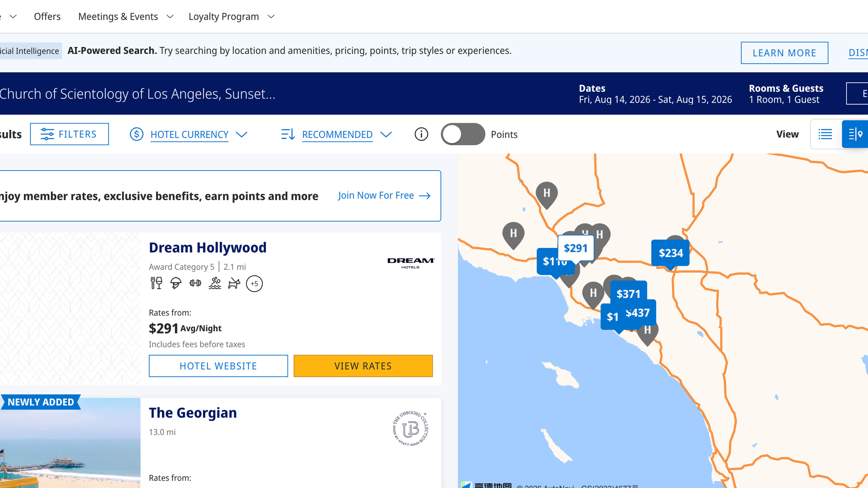The image size is (868, 488).
Task: Click VIEW RATES for Dream Hollywood
Action: [363, 366]
